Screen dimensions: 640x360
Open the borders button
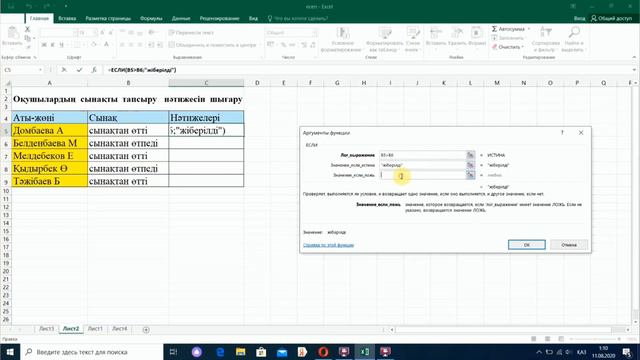[x=77, y=44]
